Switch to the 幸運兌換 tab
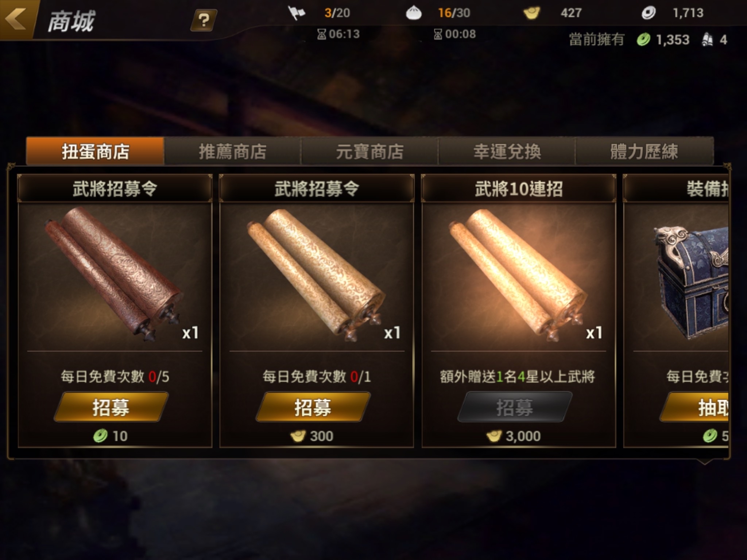747x560 pixels. pos(507,151)
